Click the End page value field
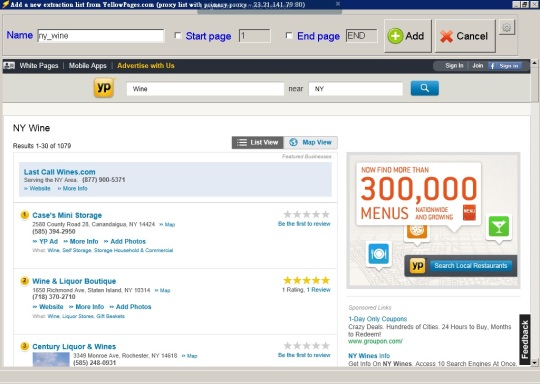Image resolution: width=540 pixels, height=384 pixels. tap(361, 36)
